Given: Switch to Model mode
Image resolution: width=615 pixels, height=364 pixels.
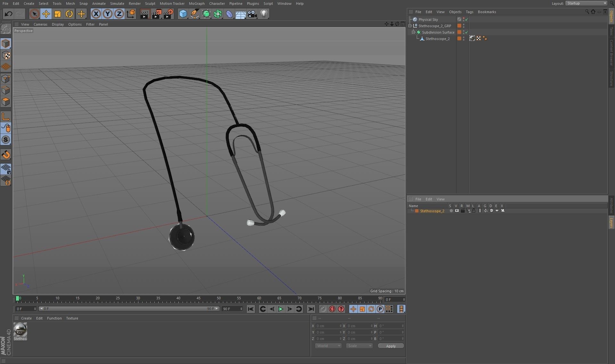Looking at the screenshot, I should point(6,44).
